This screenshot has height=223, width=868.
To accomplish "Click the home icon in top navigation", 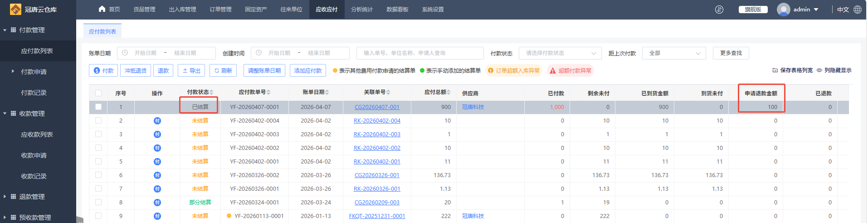I will click(x=102, y=9).
